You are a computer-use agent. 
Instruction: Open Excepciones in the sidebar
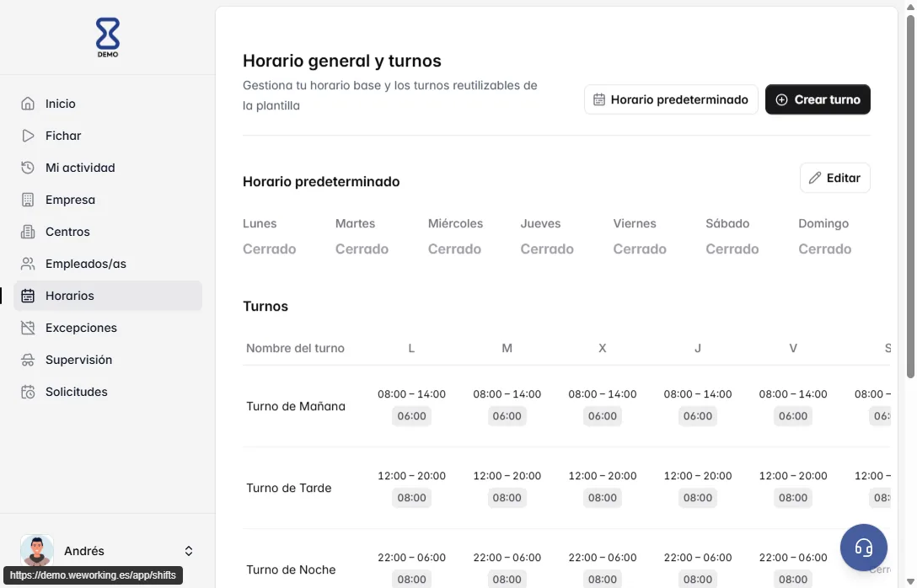pos(108,328)
